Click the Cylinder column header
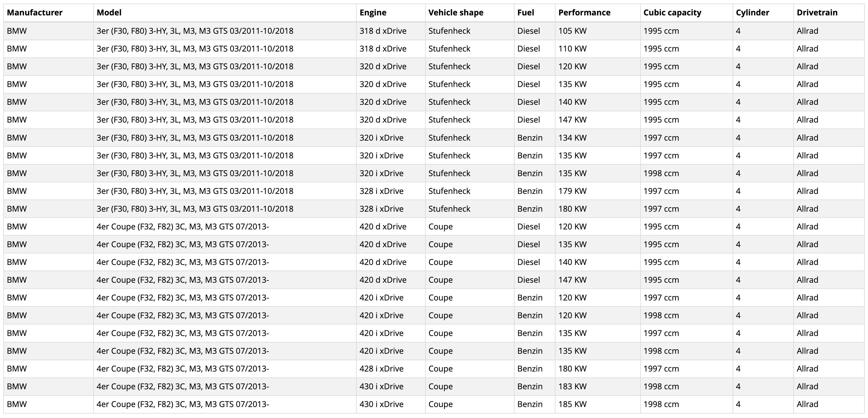Screen dimensions: 868x418 [752, 13]
